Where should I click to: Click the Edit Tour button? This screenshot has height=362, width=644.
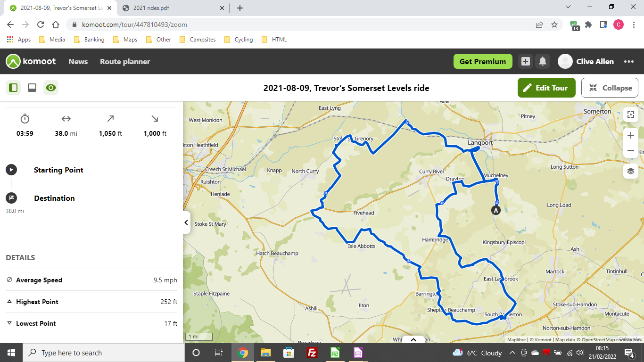pos(546,88)
